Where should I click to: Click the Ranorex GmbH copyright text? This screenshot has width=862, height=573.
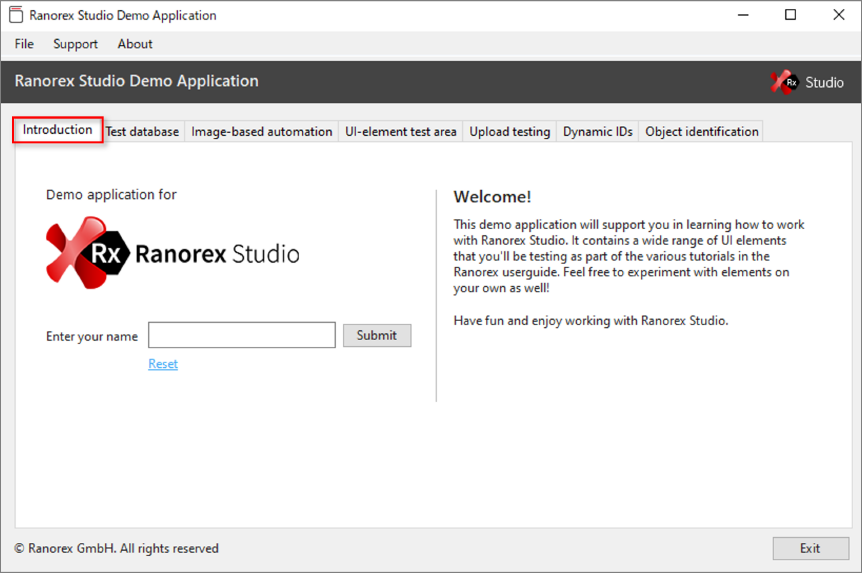[x=117, y=548]
